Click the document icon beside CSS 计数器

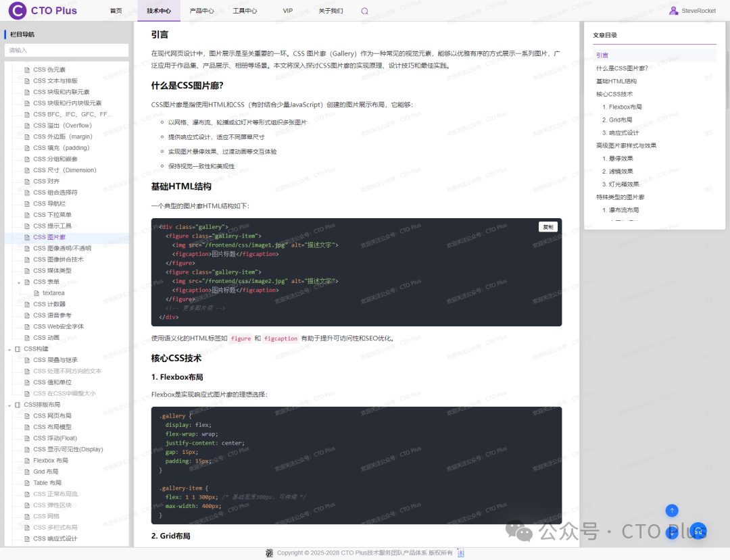pos(27,304)
